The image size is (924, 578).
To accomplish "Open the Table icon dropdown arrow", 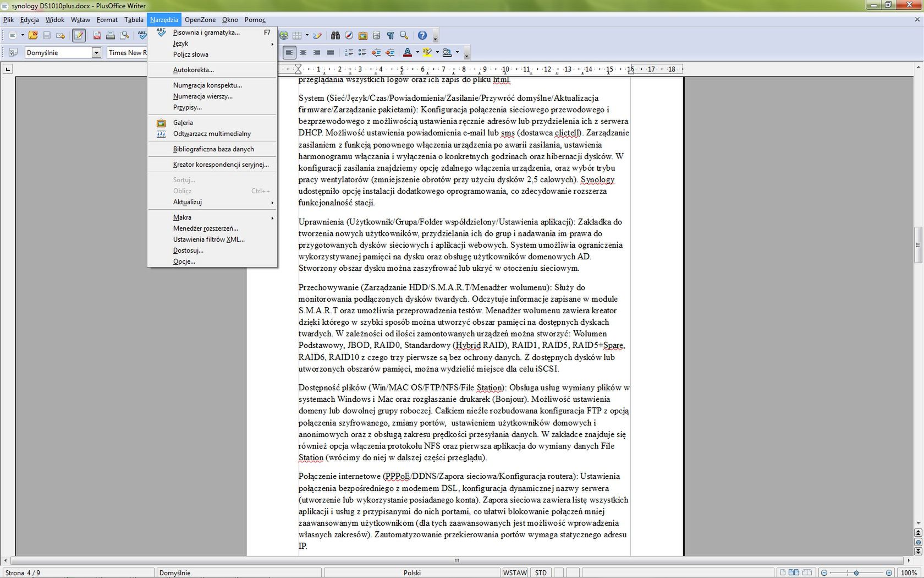I will tap(307, 35).
